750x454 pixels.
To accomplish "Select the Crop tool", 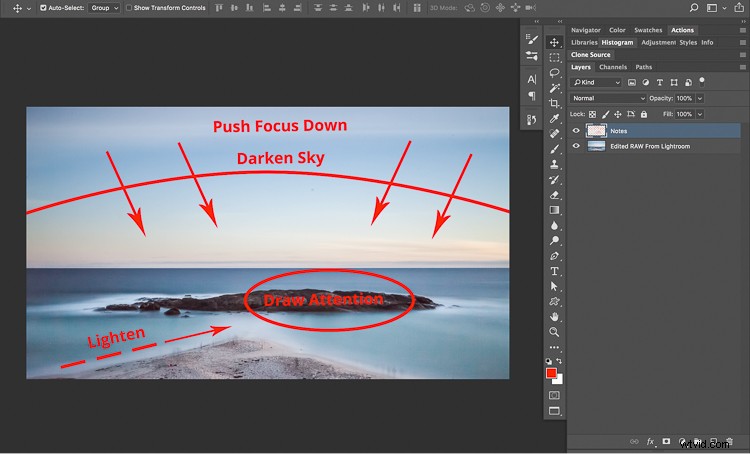I will point(554,103).
